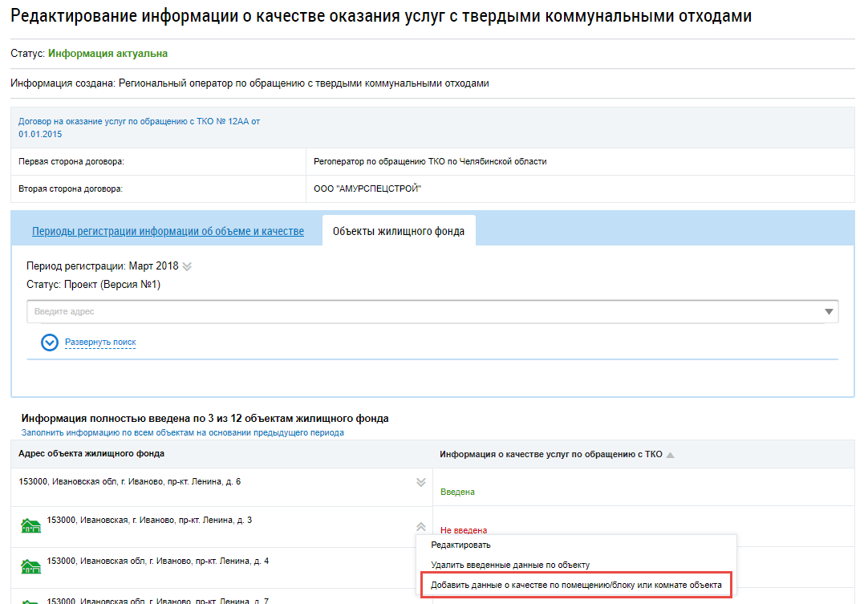Viewport: 868px width, 604px height.
Task: Open the Период регистрации Март 2018 dropdown
Action: coord(187,266)
